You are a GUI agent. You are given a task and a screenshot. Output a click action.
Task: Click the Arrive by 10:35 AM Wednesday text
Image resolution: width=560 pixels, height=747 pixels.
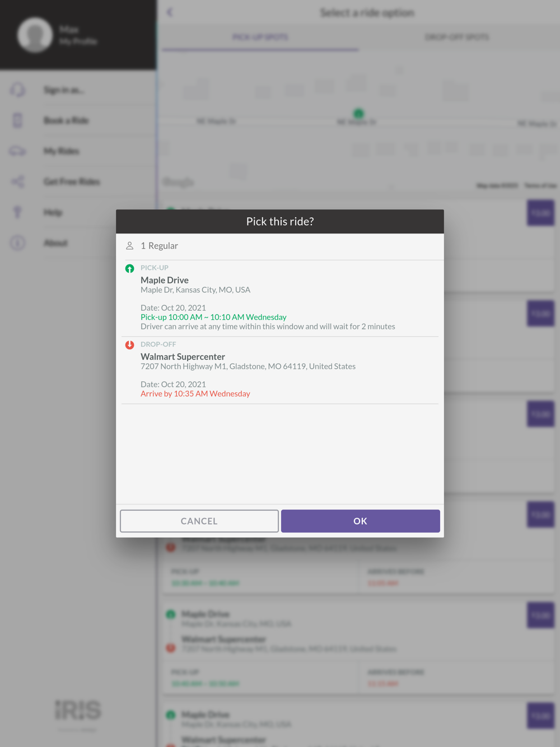pos(195,394)
